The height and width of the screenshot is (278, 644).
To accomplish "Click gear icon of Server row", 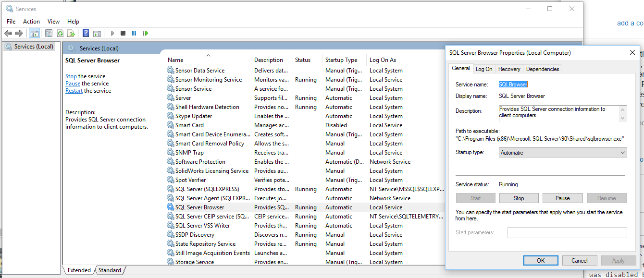I will pos(171,98).
